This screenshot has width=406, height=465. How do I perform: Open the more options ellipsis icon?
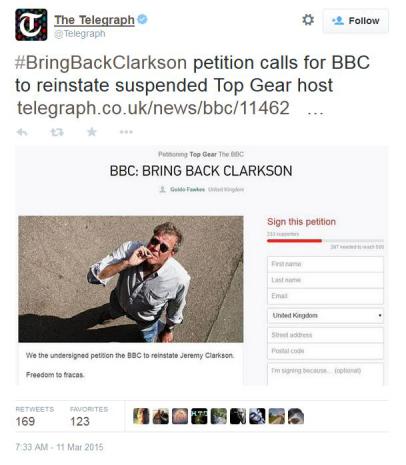coord(126,132)
